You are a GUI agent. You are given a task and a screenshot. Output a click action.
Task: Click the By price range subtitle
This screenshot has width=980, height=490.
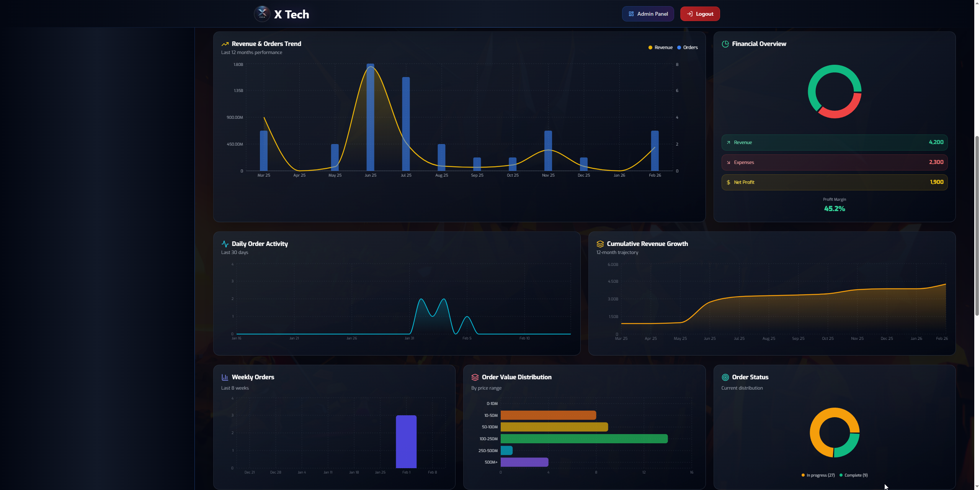(x=486, y=388)
